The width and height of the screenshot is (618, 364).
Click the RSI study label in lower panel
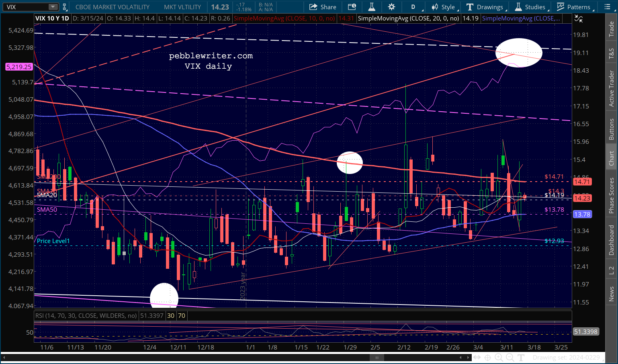pos(86,316)
